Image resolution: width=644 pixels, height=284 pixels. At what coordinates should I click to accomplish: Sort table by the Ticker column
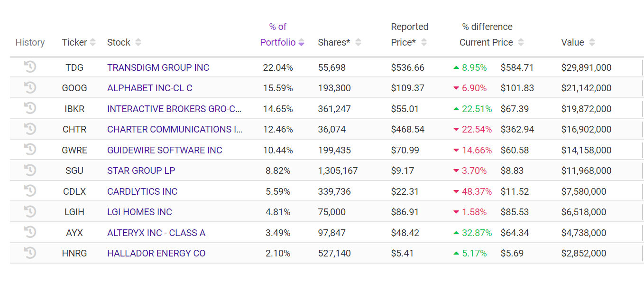pos(93,42)
